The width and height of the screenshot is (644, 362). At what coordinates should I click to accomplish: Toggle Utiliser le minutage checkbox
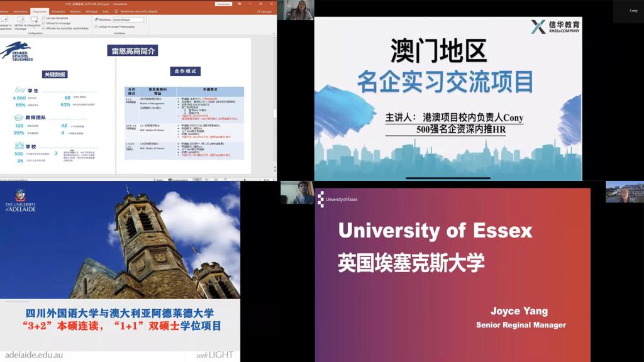pyautogui.click(x=44, y=23)
